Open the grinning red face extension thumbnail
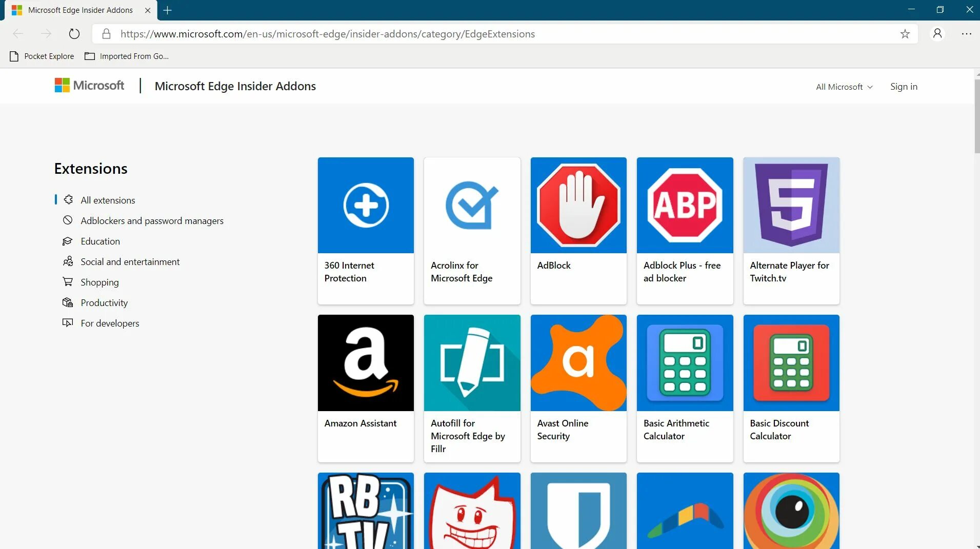The image size is (980, 549). (x=472, y=511)
